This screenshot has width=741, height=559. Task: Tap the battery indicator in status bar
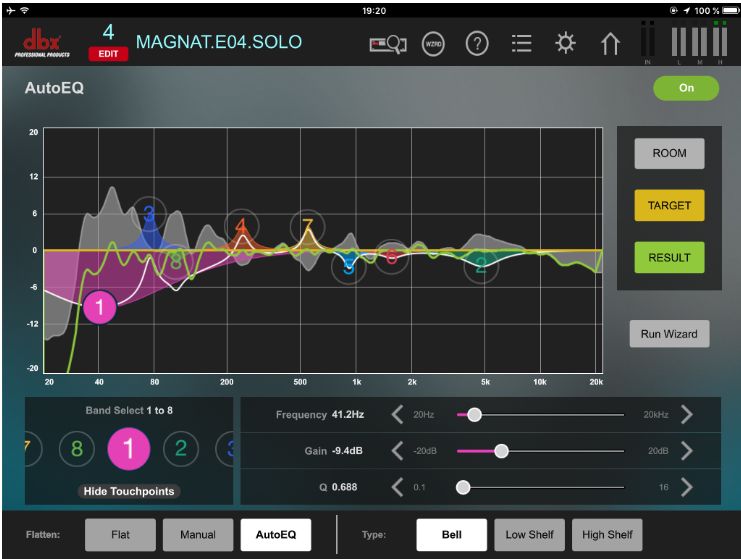click(x=730, y=10)
